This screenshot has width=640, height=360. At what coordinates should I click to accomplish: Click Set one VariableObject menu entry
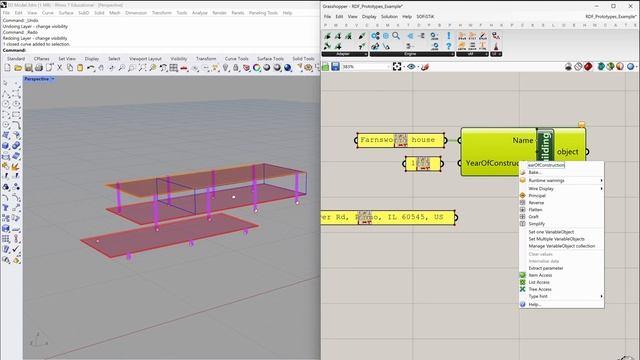point(562,232)
